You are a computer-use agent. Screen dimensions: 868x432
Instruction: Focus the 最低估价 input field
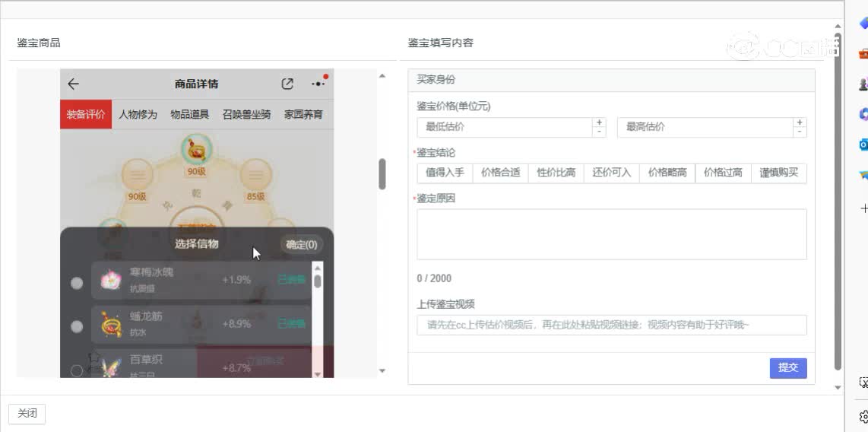(504, 127)
